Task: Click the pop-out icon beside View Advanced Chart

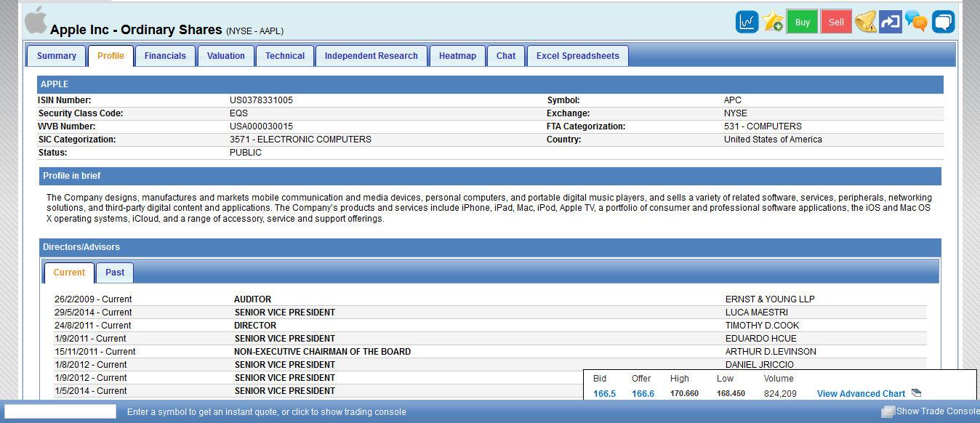Action: (x=916, y=393)
